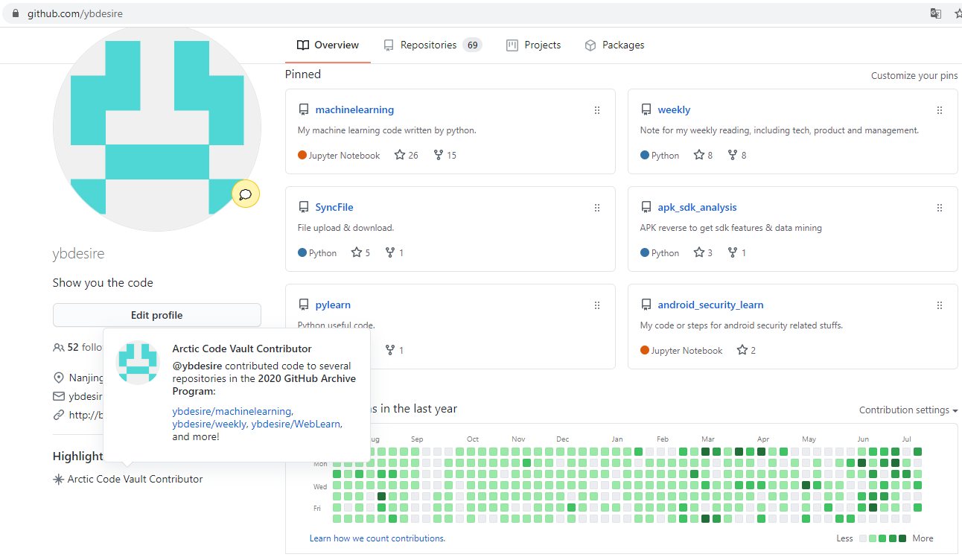Open the android_security_learn repository link
The image size is (962, 560).
(x=710, y=305)
